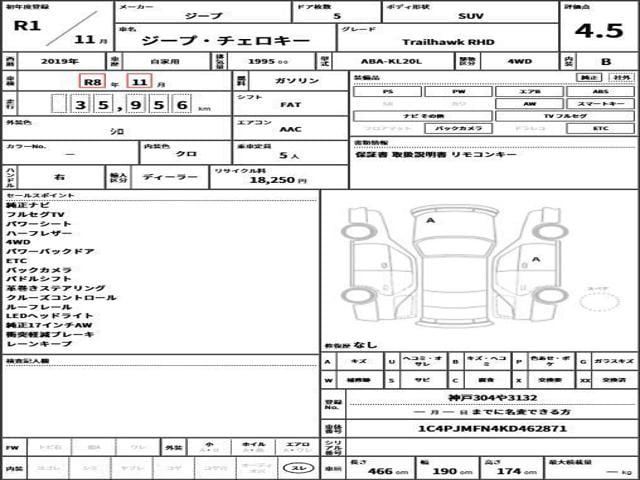The image size is (640, 480).
Task: Click the 純正 label in equipment header
Action: [x=590, y=77]
